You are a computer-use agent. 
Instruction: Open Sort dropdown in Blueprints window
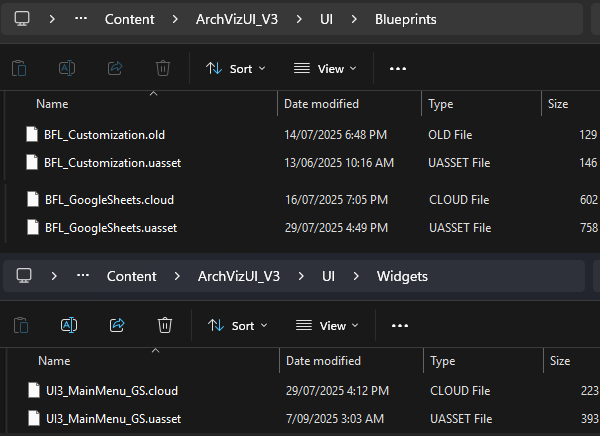[x=236, y=69]
